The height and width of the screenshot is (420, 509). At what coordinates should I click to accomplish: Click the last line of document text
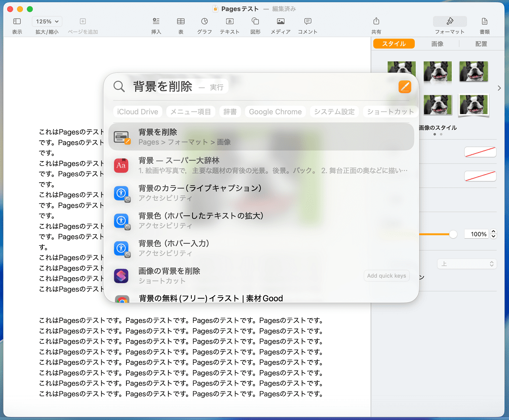point(181,394)
